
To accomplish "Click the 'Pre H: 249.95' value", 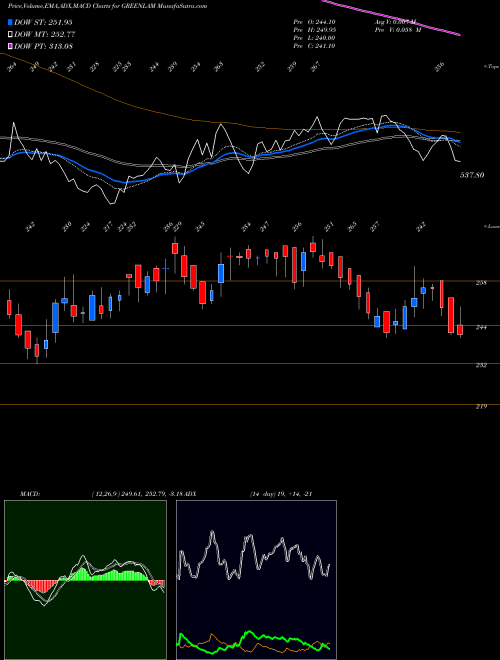I will coord(314,30).
